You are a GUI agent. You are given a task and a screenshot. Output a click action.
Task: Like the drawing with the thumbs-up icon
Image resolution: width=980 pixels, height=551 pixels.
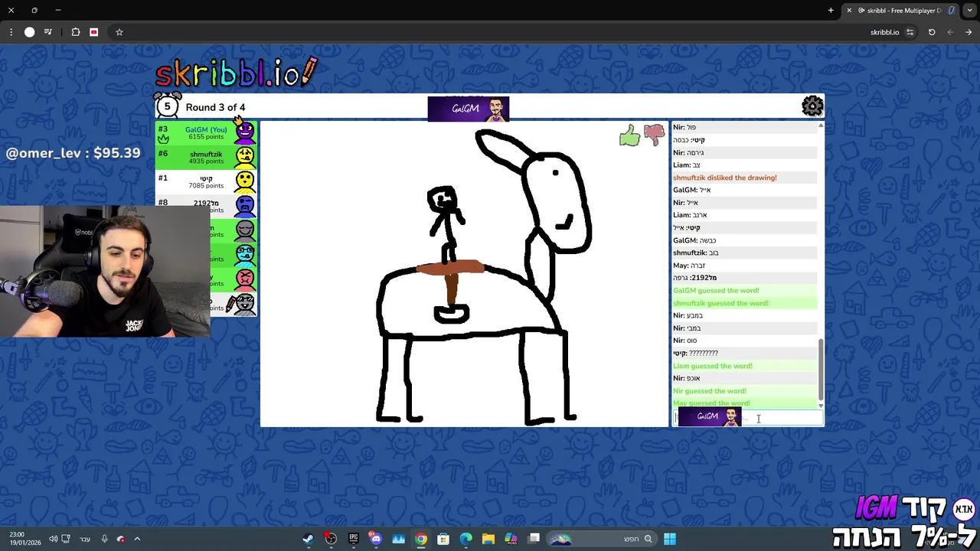point(629,136)
